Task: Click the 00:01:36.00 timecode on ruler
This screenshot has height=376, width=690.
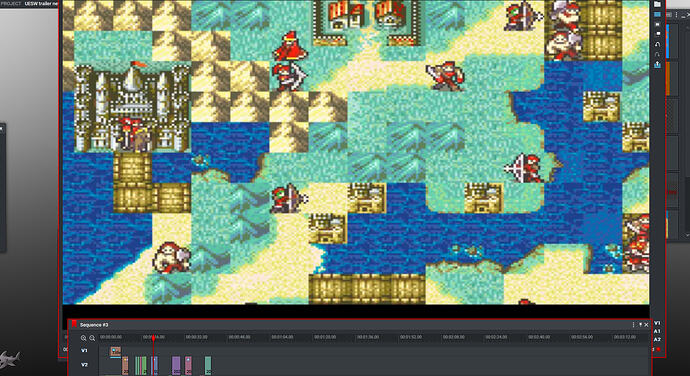Action: 368,337
